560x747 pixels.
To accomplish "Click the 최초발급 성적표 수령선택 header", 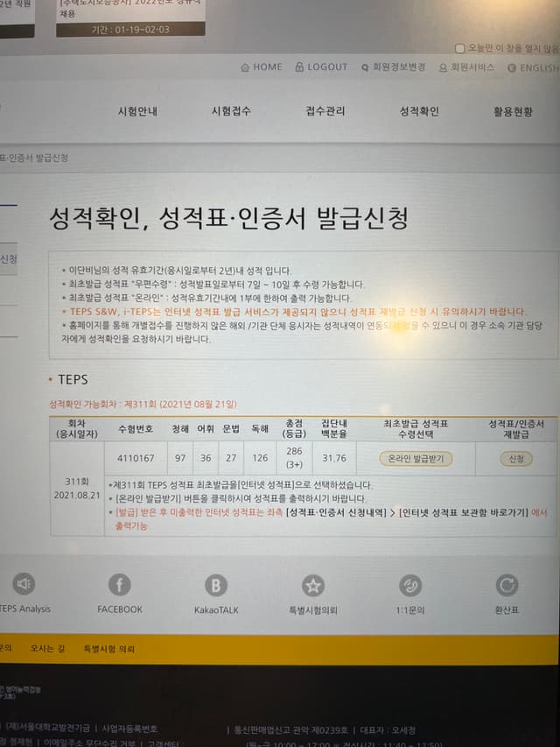I will 416,429.
